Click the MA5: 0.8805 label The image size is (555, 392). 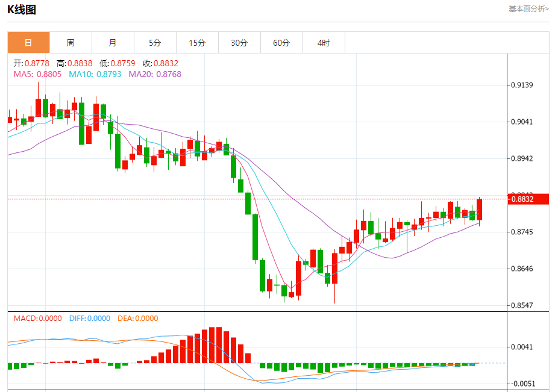coord(37,74)
